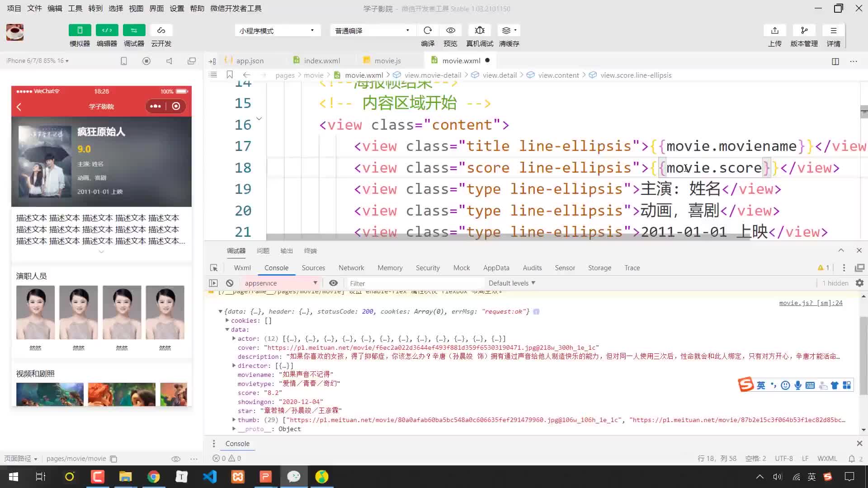Click simulator record circle icon
This screenshot has width=868, height=488.
[146, 61]
